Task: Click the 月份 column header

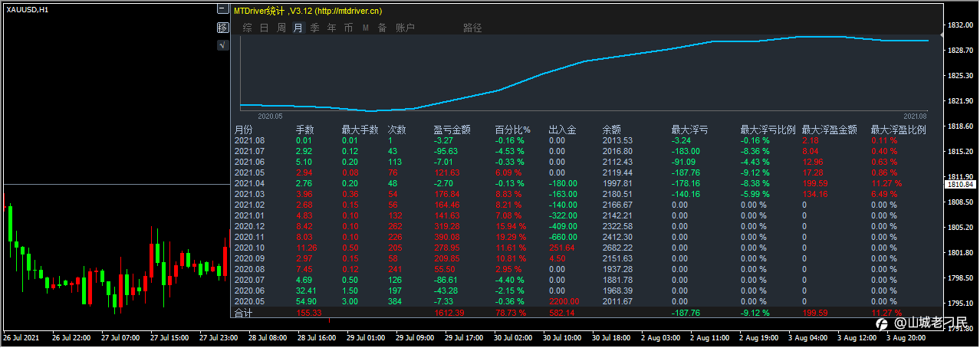Action: pos(243,130)
